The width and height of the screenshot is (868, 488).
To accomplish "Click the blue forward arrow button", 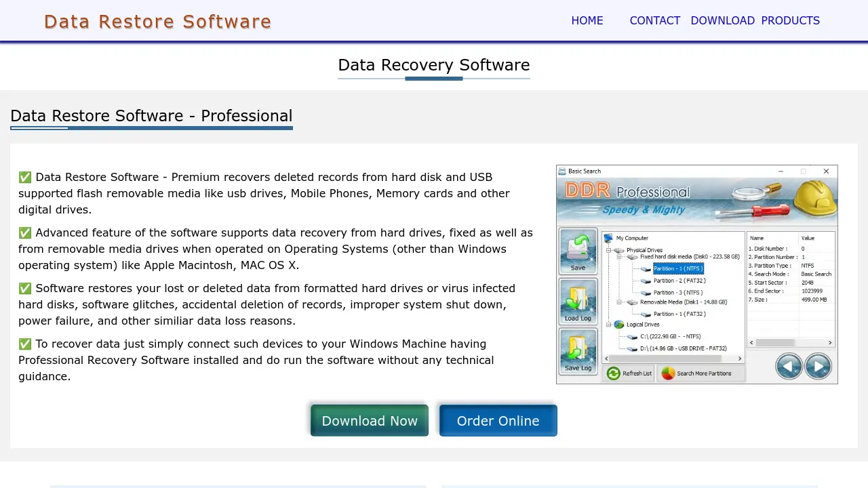I will coord(818,367).
